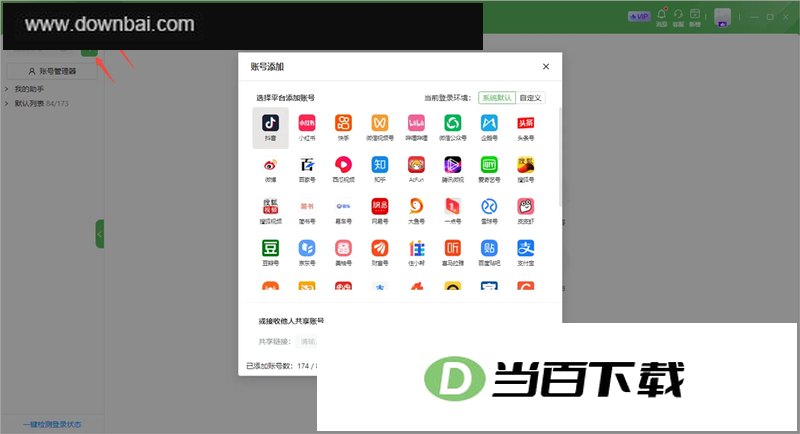This screenshot has width=800, height=434.
Task: Close the 账号添加 dialog
Action: click(546, 66)
